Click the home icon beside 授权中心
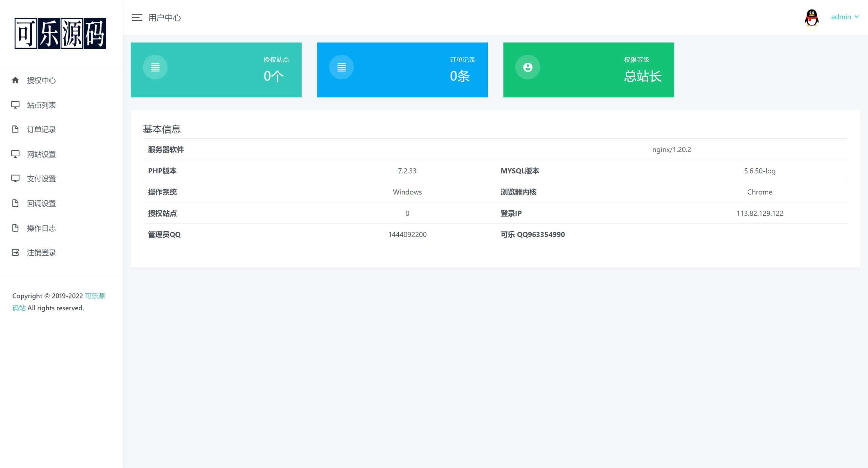The width and height of the screenshot is (868, 468). 15,80
